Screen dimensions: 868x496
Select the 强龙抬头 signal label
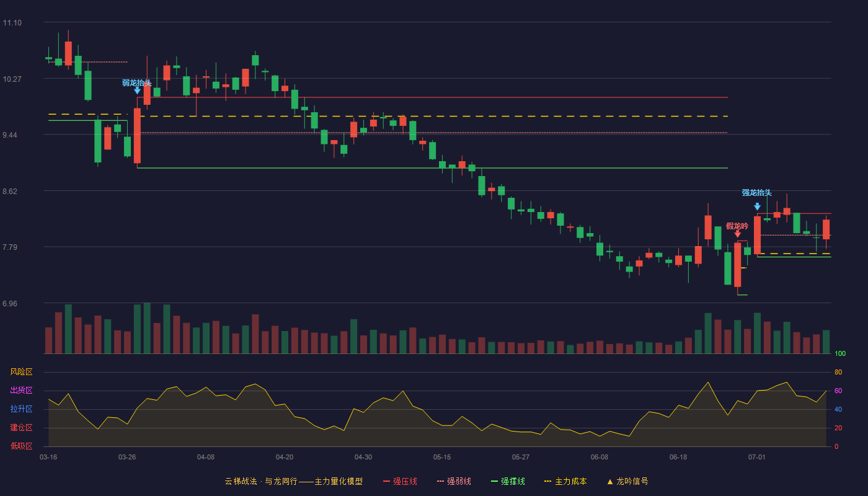757,193
